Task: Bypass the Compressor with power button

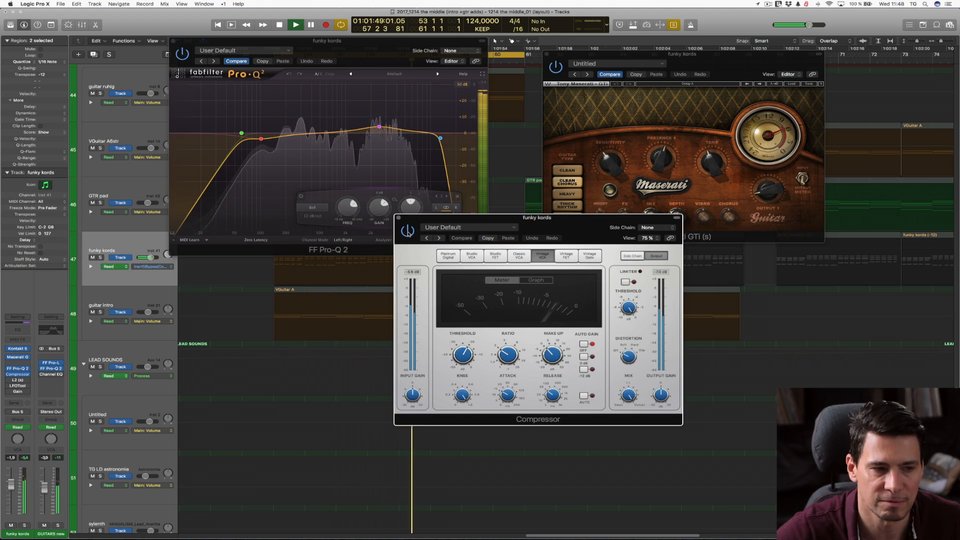Action: (x=407, y=231)
